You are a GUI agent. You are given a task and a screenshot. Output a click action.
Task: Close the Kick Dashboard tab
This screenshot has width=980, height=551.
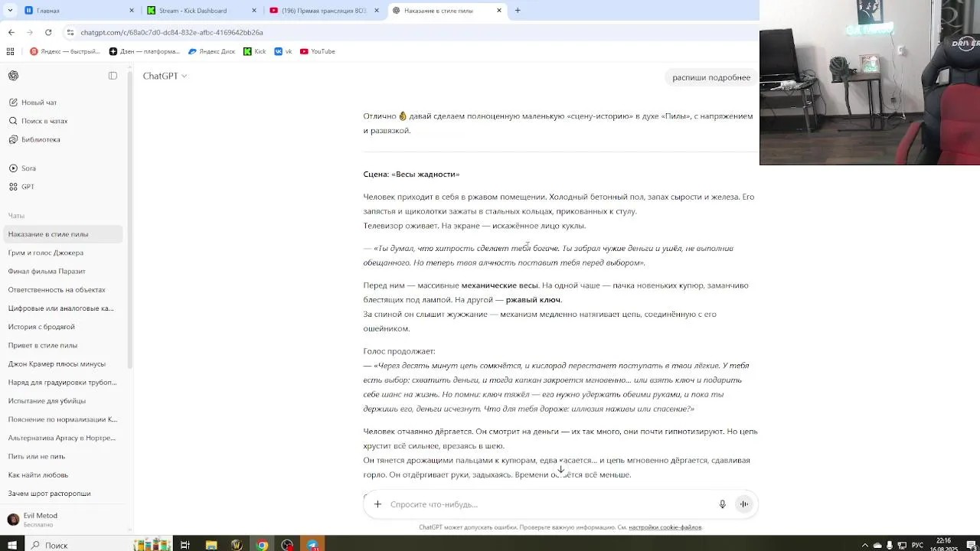click(x=254, y=11)
